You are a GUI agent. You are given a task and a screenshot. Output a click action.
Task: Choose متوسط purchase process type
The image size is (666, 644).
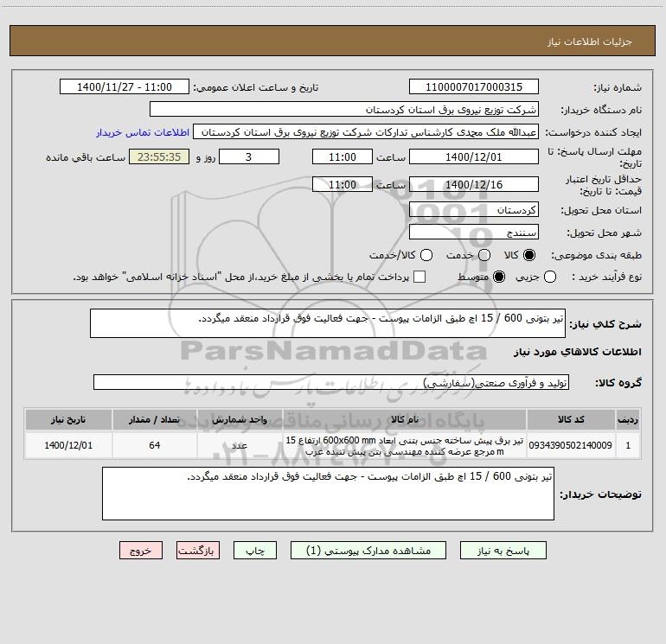click(499, 277)
